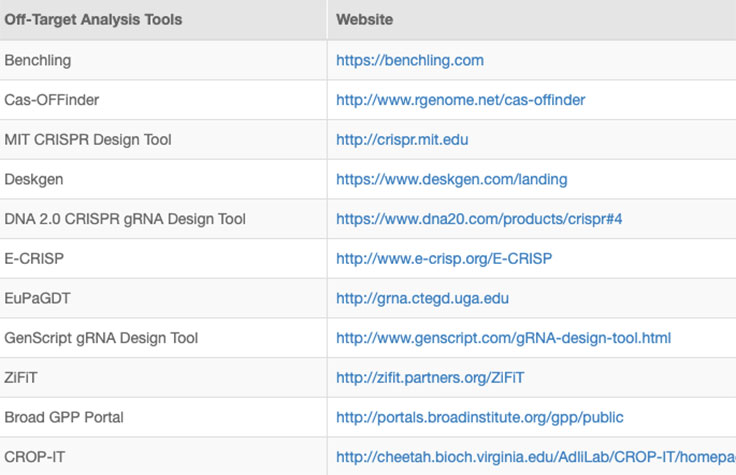Open the Deskgen landing page link
Image resolution: width=736 pixels, height=475 pixels.
coord(451,180)
